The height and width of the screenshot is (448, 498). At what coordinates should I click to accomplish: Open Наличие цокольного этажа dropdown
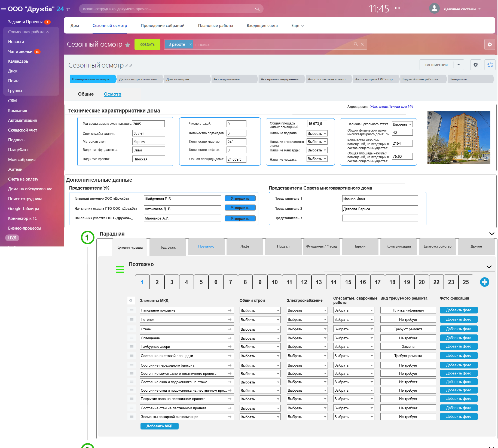click(402, 124)
